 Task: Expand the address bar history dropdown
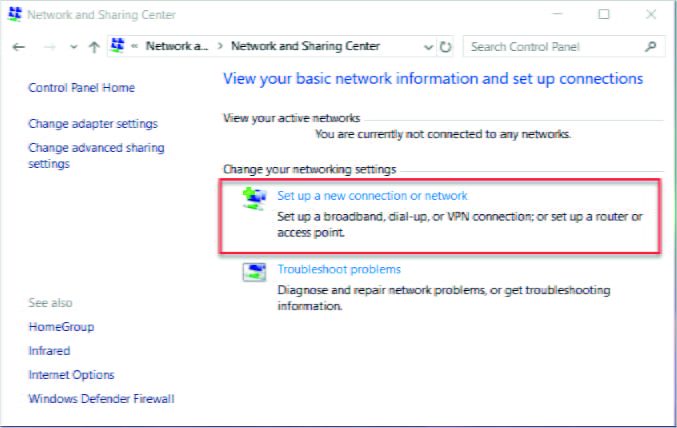coord(428,47)
